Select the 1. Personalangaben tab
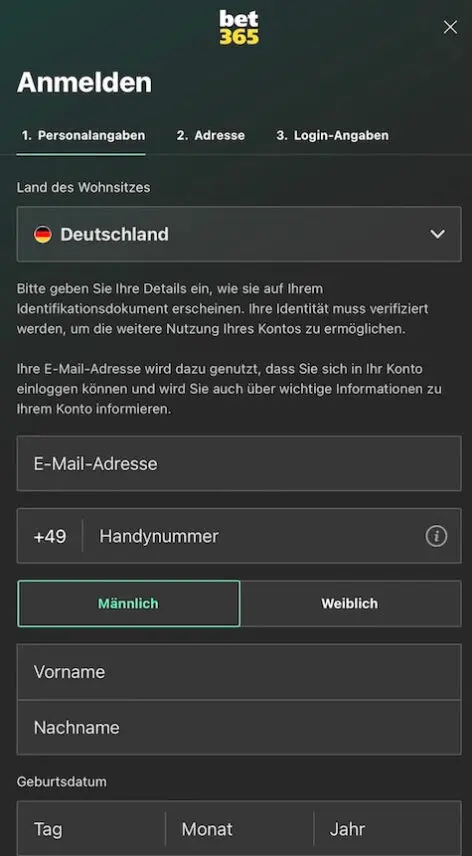472x856 pixels. [x=83, y=135]
